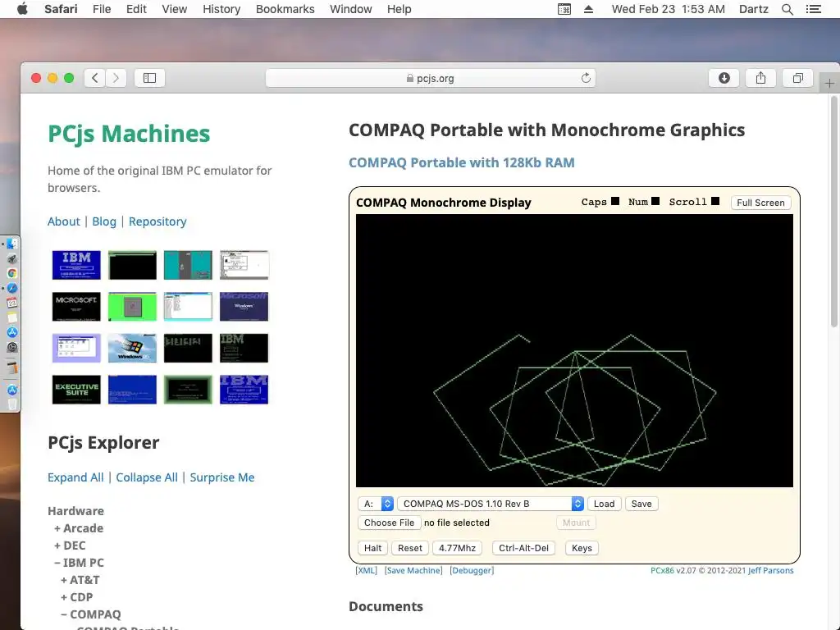The height and width of the screenshot is (630, 840).
Task: Open the Trash in the Dock
Action: pos(11,404)
